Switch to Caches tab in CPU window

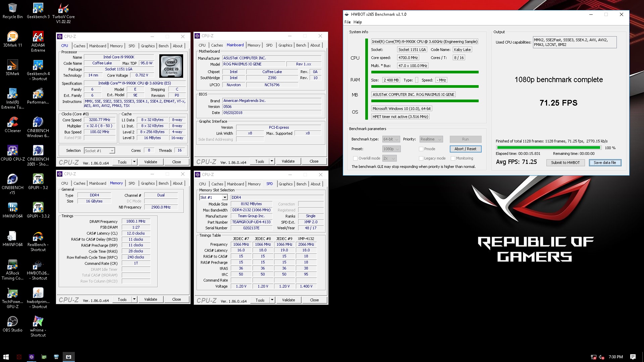tap(79, 46)
